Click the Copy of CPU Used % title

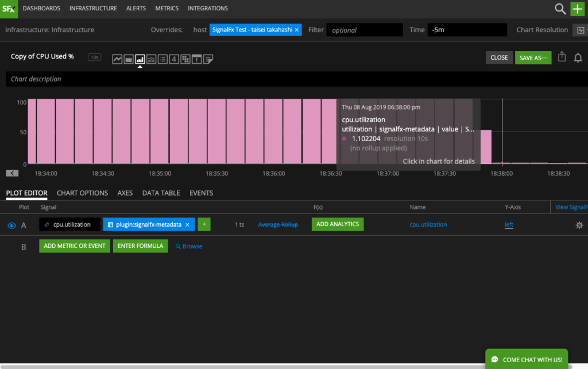tap(42, 56)
